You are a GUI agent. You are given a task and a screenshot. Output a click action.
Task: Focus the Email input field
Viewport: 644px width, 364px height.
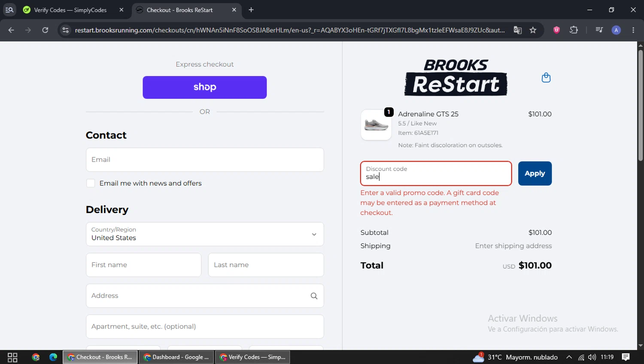[x=205, y=160]
